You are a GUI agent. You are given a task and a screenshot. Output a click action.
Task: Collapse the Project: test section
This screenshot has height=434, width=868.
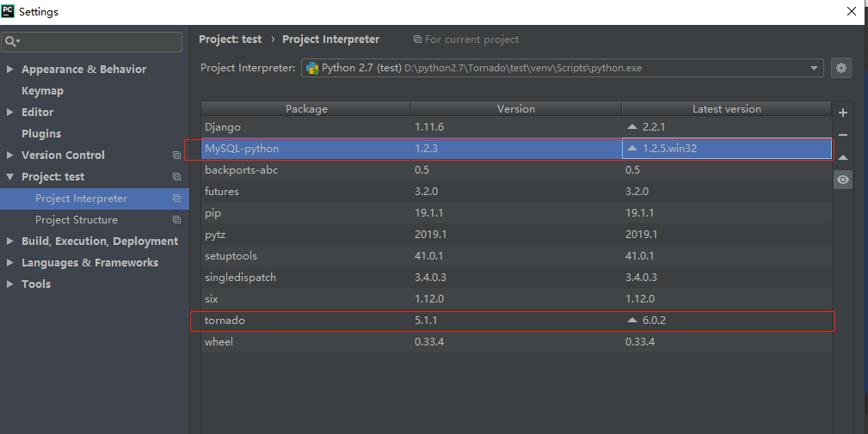[x=10, y=177]
